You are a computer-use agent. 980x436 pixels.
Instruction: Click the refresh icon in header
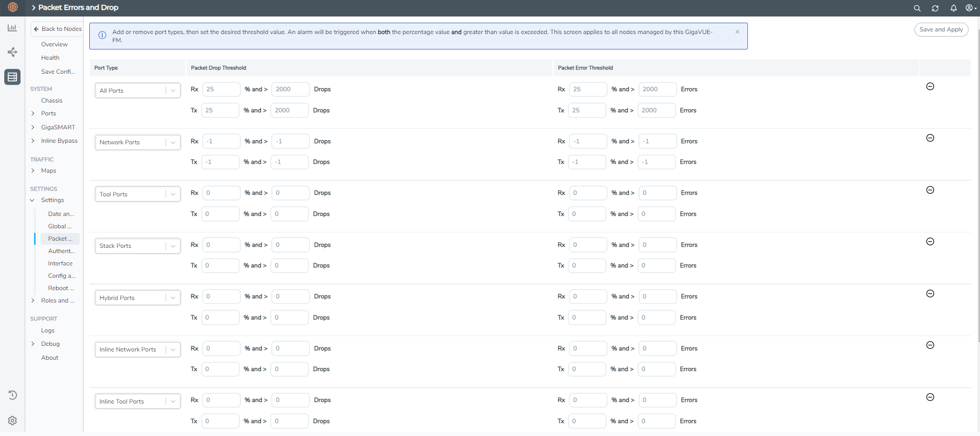tap(935, 8)
